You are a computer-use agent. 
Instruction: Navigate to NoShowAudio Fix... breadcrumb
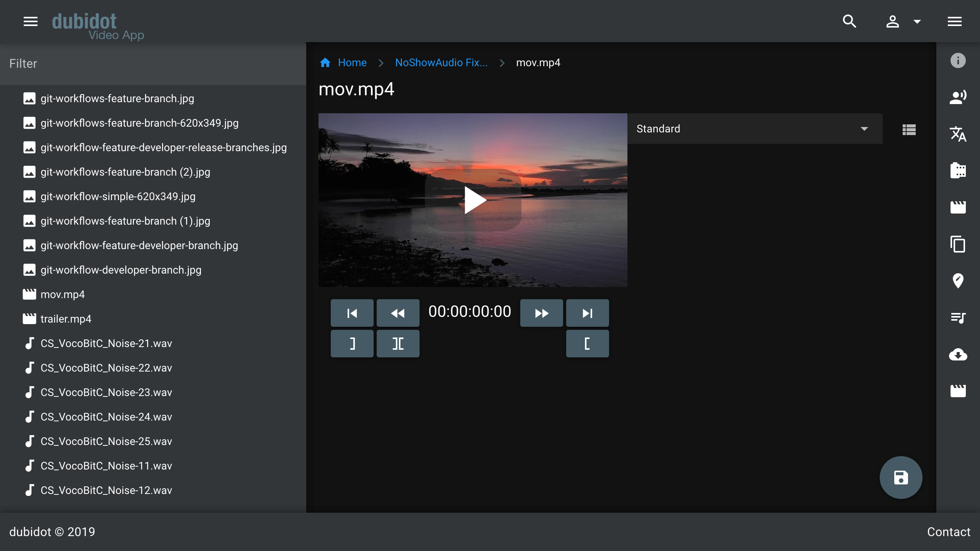coord(441,63)
